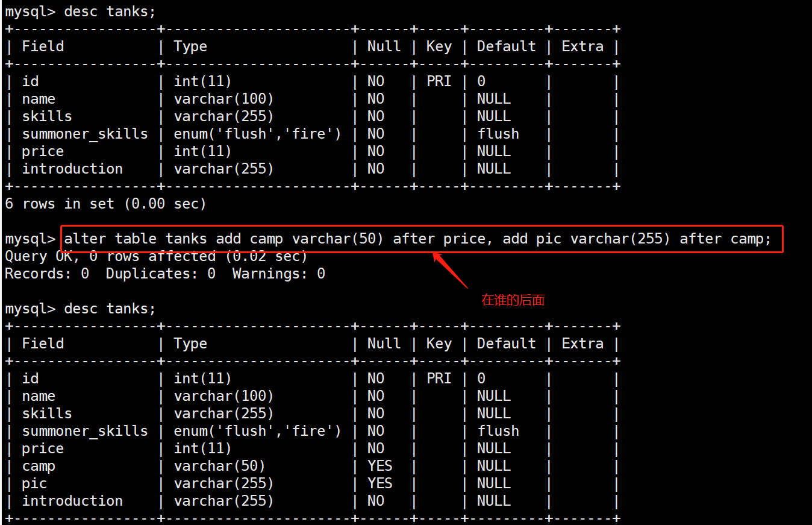Click 'add pic' in the alter command

pyautogui.click(x=532, y=239)
